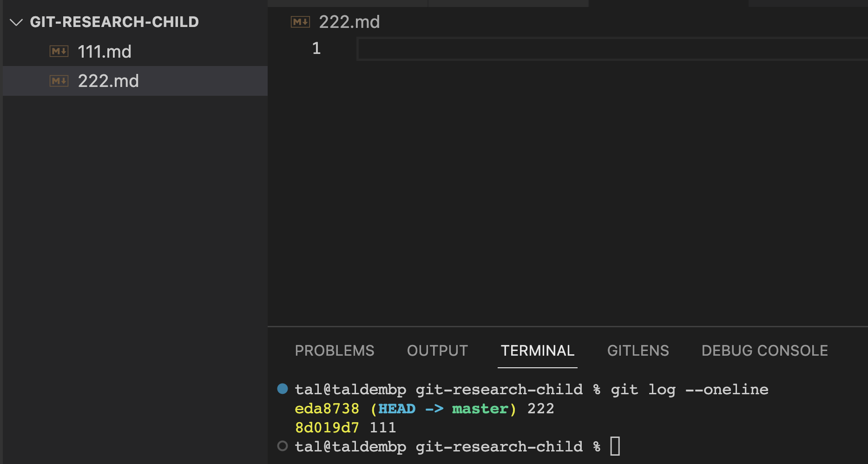Click the master branch name in terminal
The height and width of the screenshot is (464, 868).
480,409
